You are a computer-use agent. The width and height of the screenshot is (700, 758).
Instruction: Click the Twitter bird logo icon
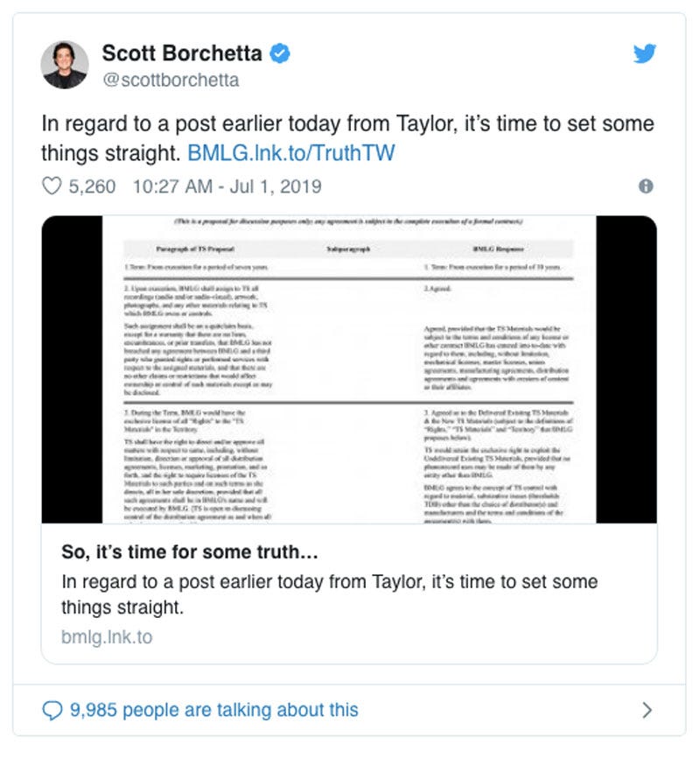coord(644,53)
